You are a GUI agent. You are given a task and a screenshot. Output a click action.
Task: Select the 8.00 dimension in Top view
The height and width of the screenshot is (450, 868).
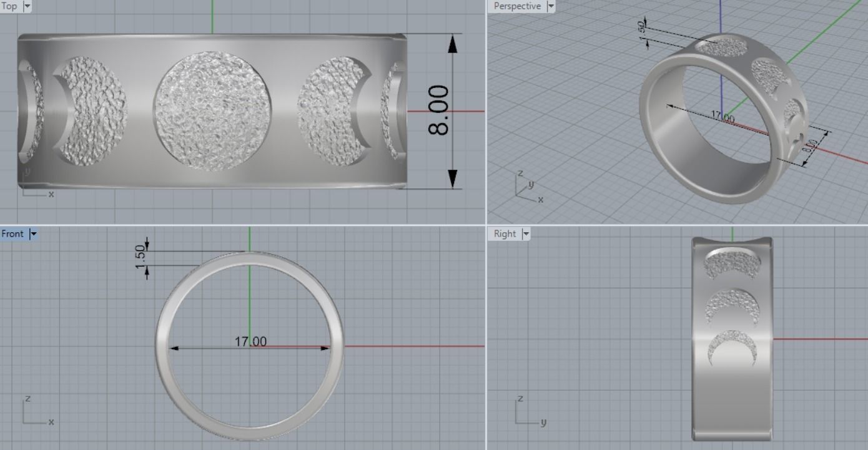coord(438,111)
